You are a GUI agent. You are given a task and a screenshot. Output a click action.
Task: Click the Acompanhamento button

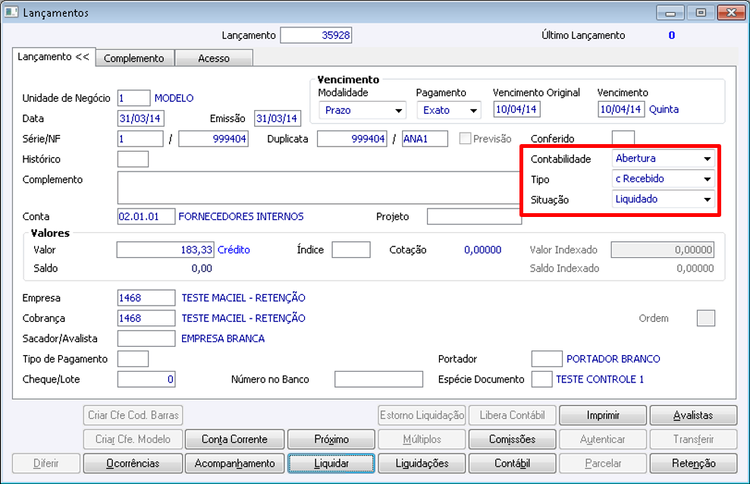point(234,463)
